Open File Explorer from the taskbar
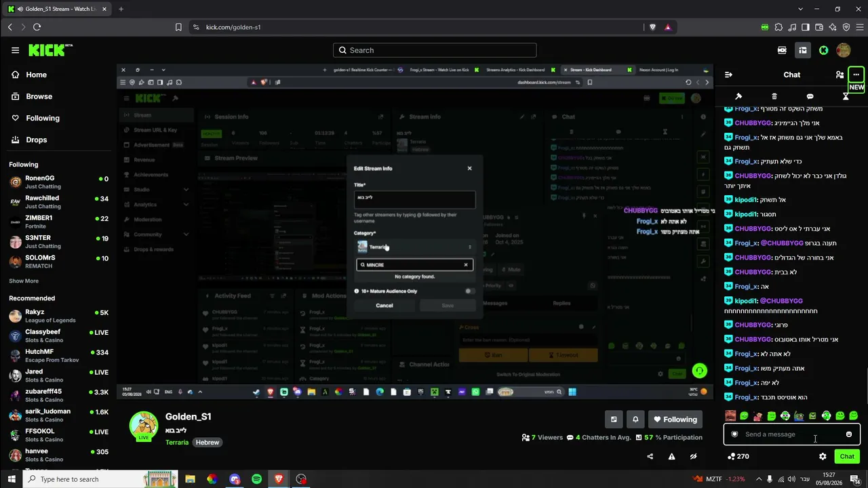Screen dimensions: 868x488 [190, 479]
